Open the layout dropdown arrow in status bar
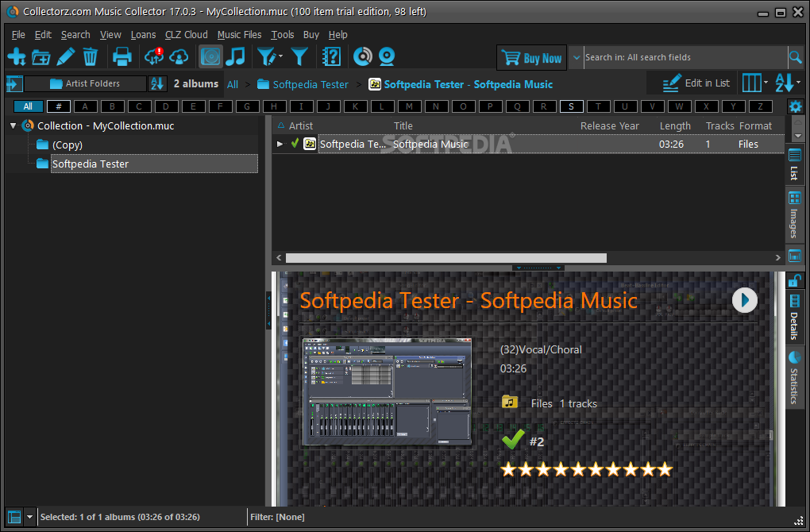This screenshot has width=810, height=532. click(29, 516)
